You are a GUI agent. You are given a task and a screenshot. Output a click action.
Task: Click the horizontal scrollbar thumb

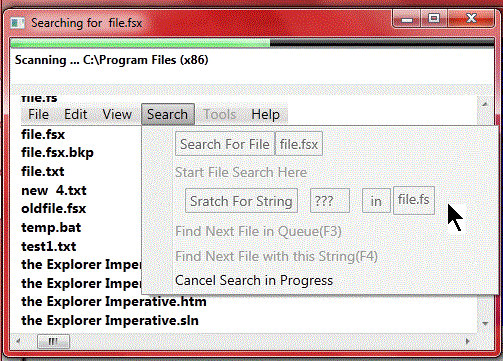coord(53,341)
